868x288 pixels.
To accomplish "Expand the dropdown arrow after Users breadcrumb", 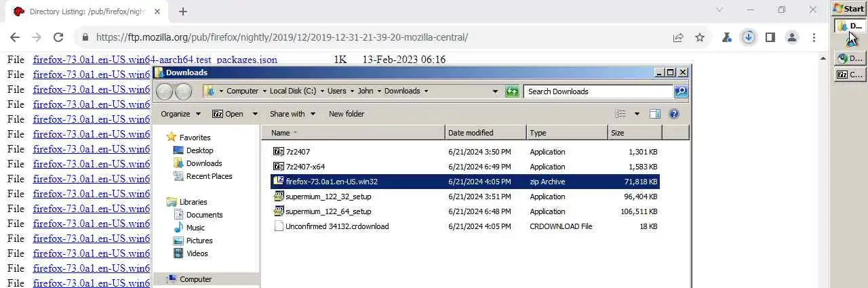I will click(351, 91).
